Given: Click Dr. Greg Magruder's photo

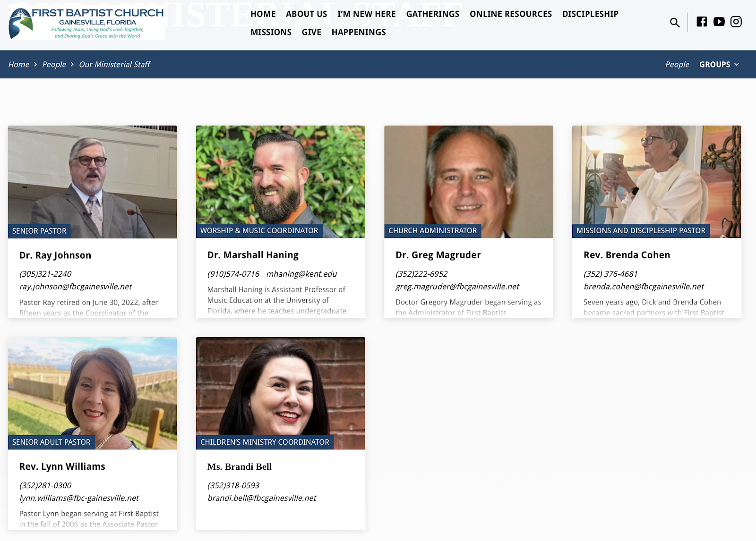Looking at the screenshot, I should [x=468, y=181].
